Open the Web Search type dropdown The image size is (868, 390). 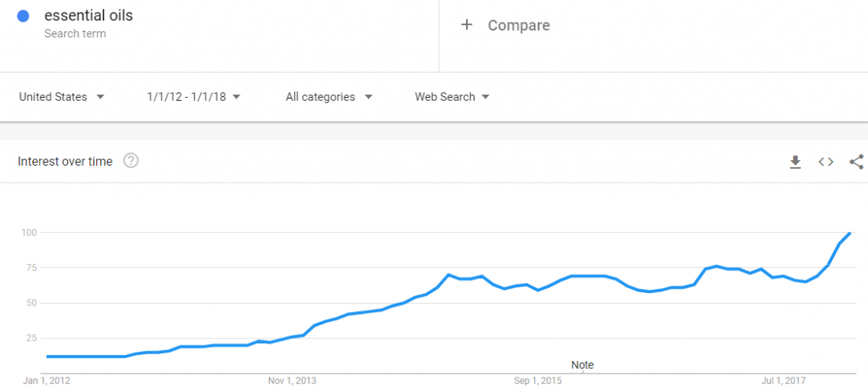pos(452,97)
